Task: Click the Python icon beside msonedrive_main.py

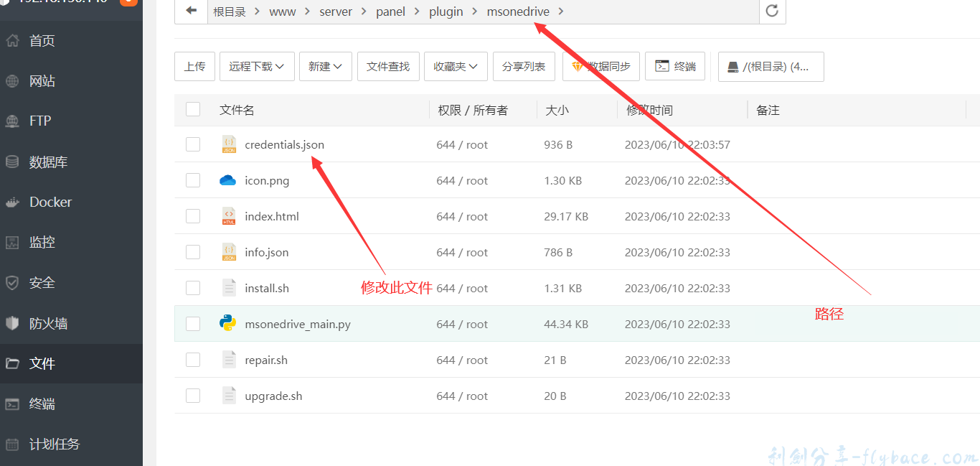Action: tap(228, 324)
